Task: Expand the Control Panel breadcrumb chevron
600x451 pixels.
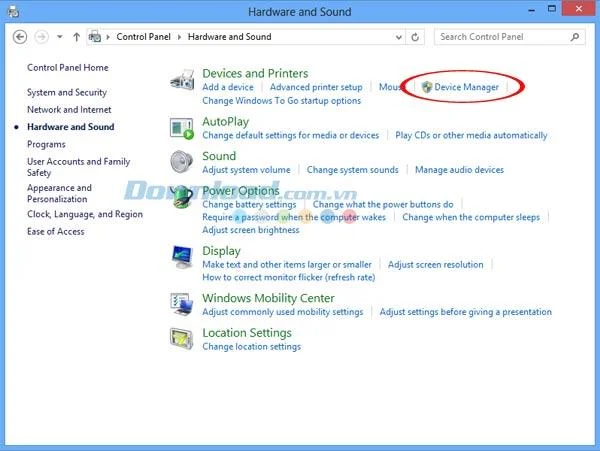Action: (179, 37)
